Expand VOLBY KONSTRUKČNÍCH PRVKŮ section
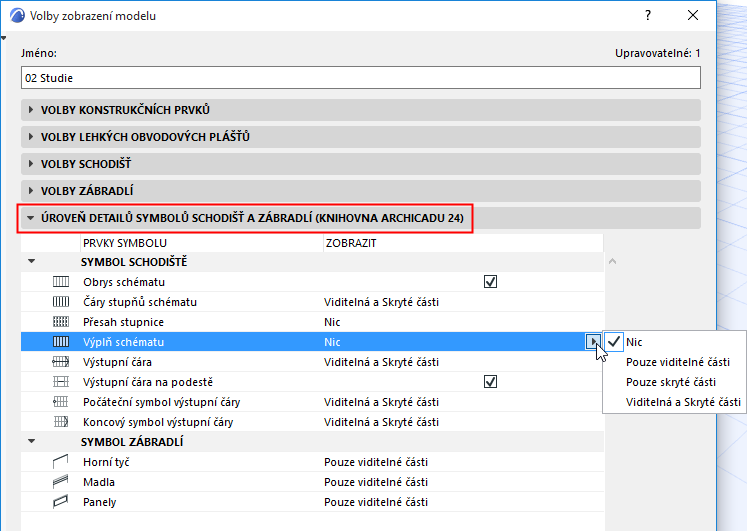The image size is (747, 531). 361,110
